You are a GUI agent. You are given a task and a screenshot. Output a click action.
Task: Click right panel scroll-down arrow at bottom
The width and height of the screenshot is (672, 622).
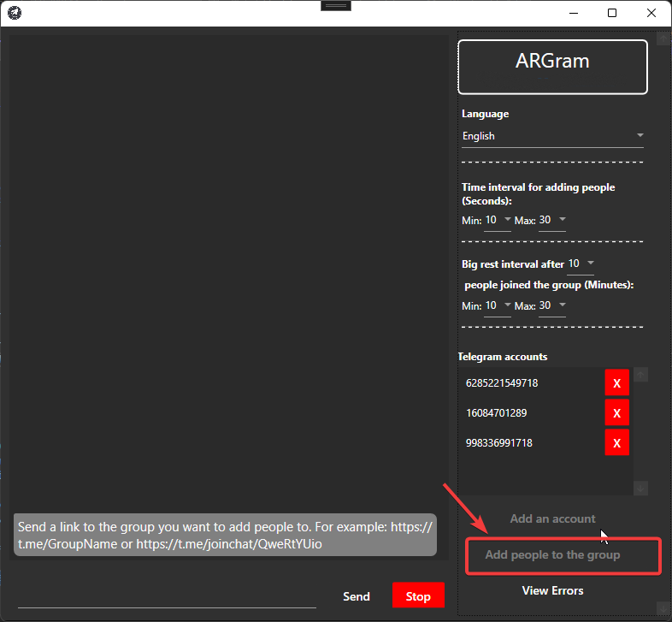(663, 607)
